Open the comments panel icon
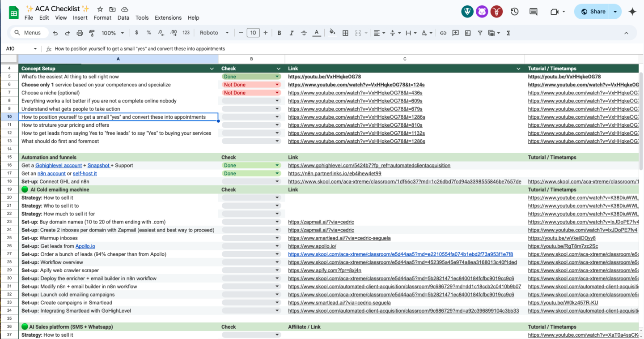Image resolution: width=644 pixels, height=339 pixels. (534, 12)
